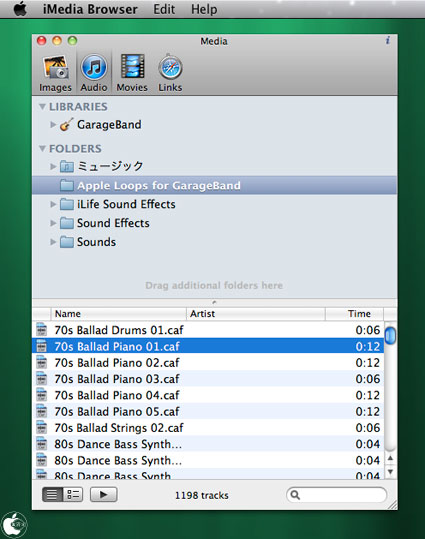Select track 70s Ballad Piano 04.caf
The width and height of the screenshot is (425, 539).
coord(208,395)
